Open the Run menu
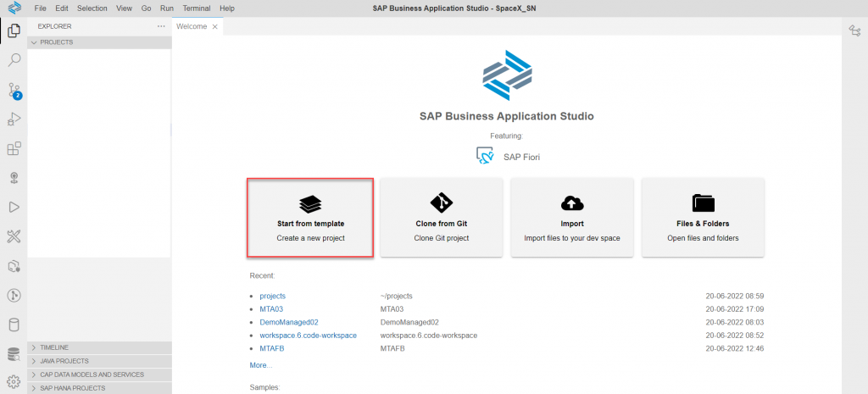 point(166,8)
